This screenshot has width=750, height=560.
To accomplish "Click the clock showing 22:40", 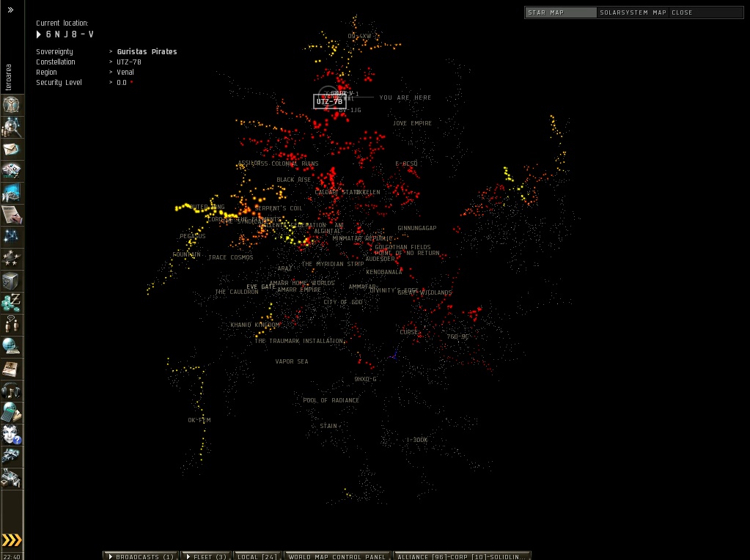I will click(12, 556).
